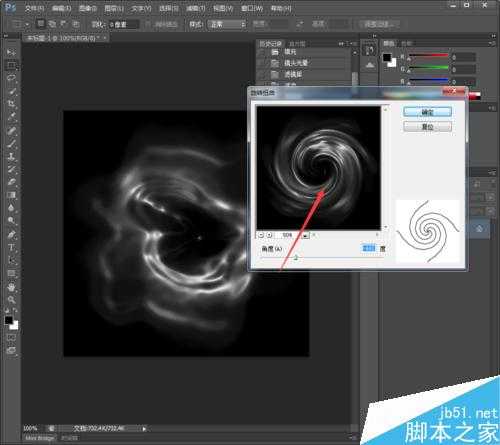The width and height of the screenshot is (500, 445).
Task: Click zoom out button under Twirl preview
Action: (261, 235)
